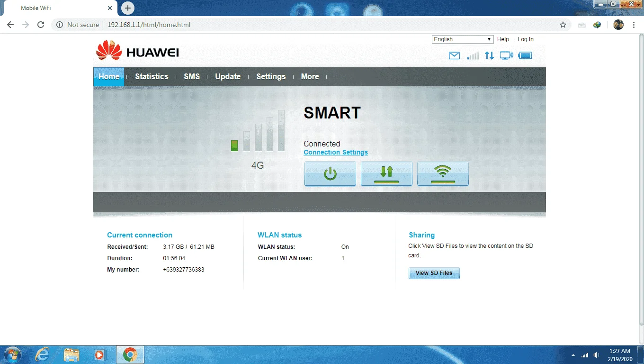Click the phone number +639327736383
644x364 pixels.
click(184, 270)
